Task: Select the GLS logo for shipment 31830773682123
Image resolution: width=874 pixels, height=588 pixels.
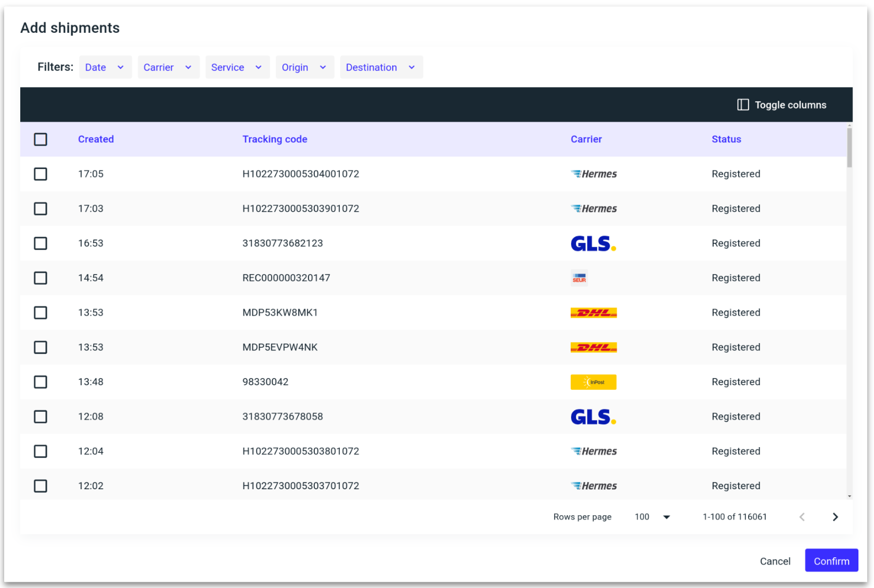Action: 593,243
